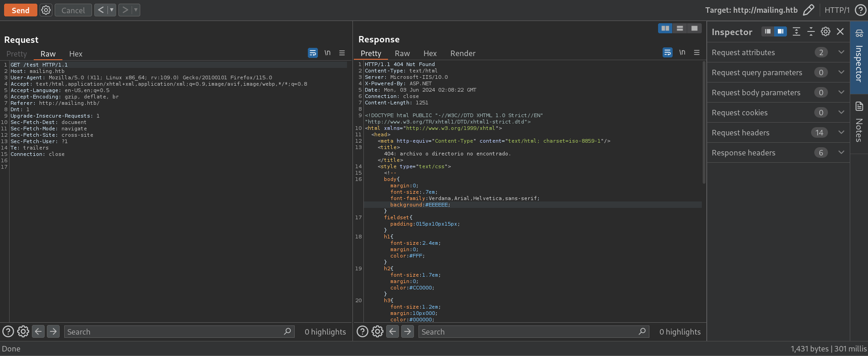Click the HTTP/1 protocol label
The width and height of the screenshot is (868, 356).
pyautogui.click(x=837, y=10)
